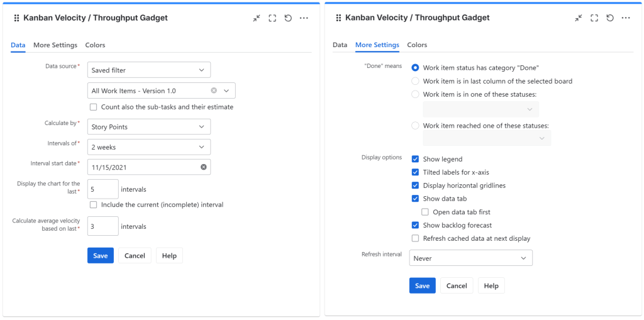Switch to Data tab in right gadget
This screenshot has height=320, width=644.
click(x=340, y=45)
